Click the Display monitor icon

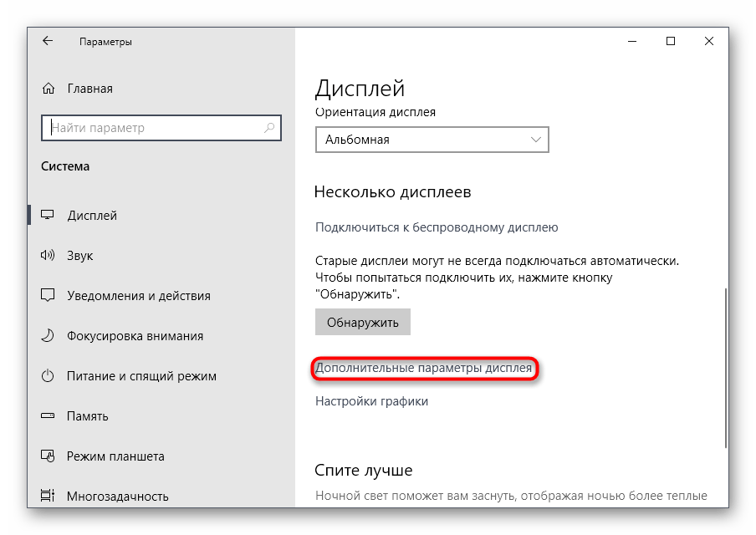tap(49, 216)
